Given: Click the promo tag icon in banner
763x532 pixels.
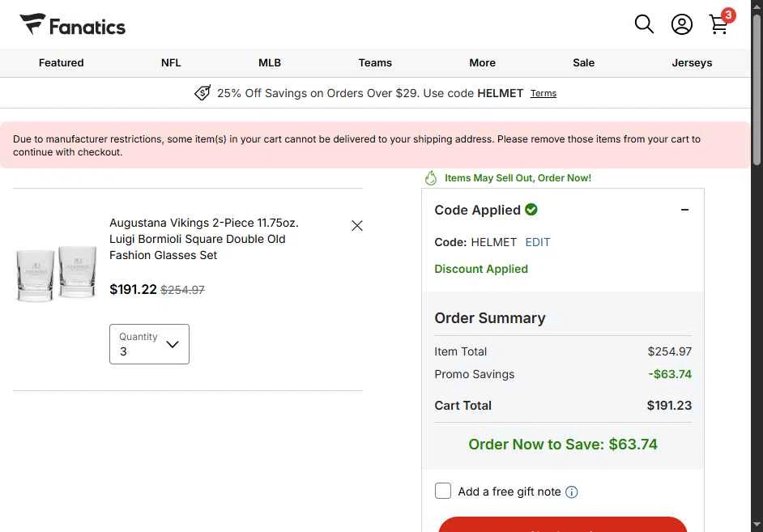Looking at the screenshot, I should [x=202, y=92].
